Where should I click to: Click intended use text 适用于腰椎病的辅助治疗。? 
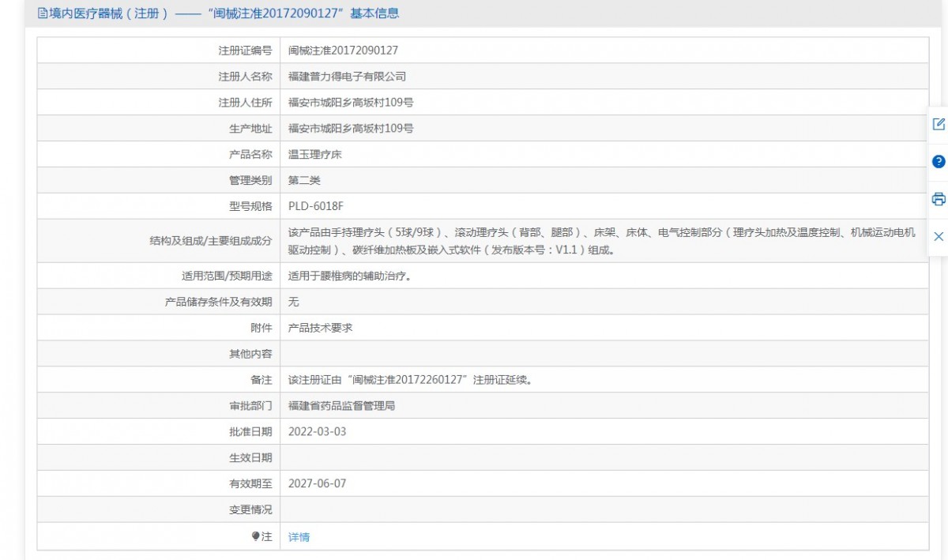click(x=349, y=276)
